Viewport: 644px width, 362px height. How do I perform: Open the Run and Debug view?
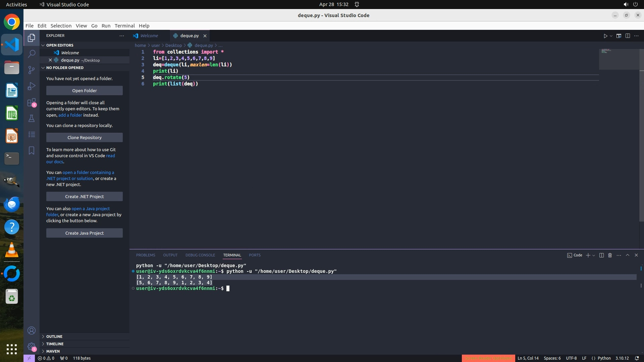pyautogui.click(x=32, y=86)
